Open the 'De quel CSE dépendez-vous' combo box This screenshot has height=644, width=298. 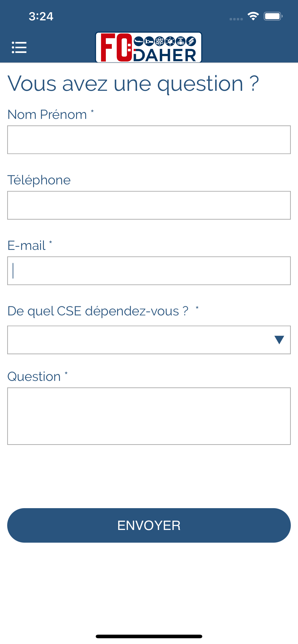149,340
